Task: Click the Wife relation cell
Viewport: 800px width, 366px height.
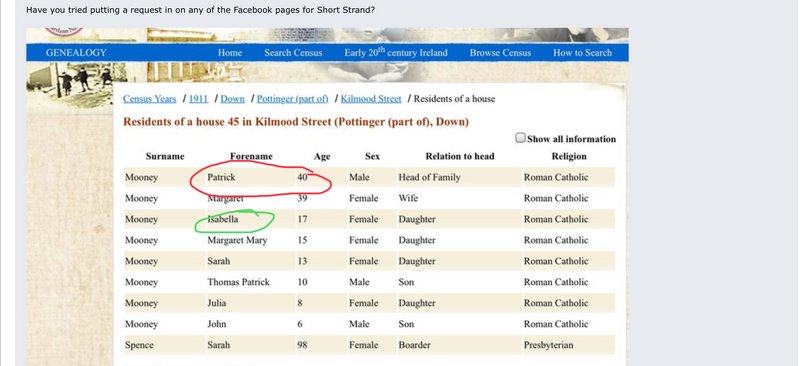Action: (408, 198)
